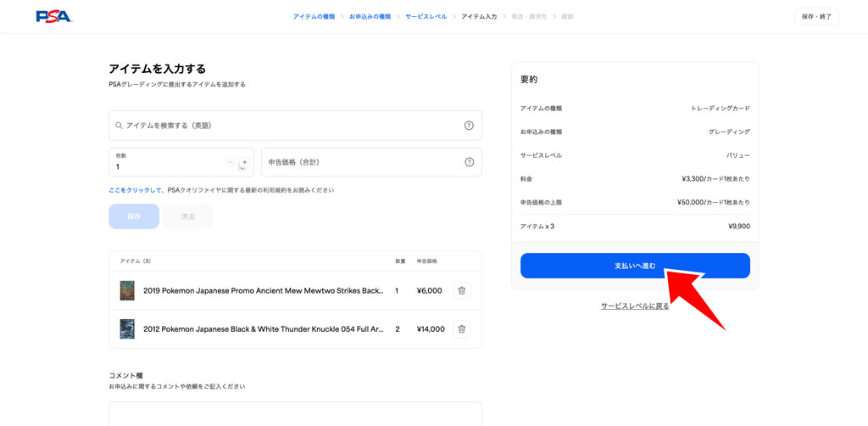Click Thunder Knuckle card thumbnail
The width and height of the screenshot is (868, 426).
point(127,329)
